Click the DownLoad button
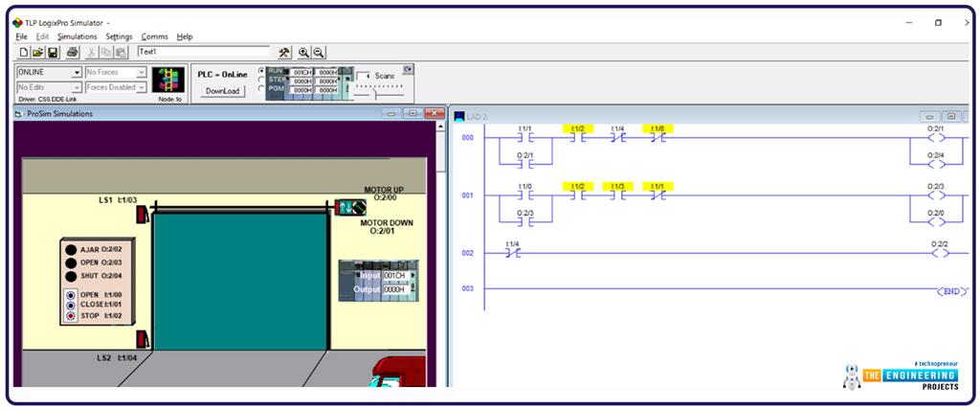Image resolution: width=980 pixels, height=411 pixels. pyautogui.click(x=222, y=91)
